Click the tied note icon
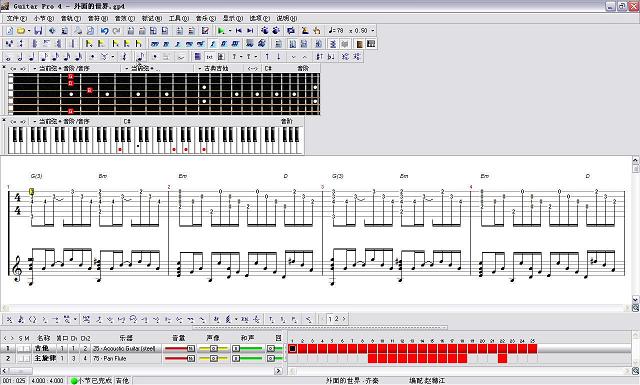640x385 pixels. click(181, 57)
